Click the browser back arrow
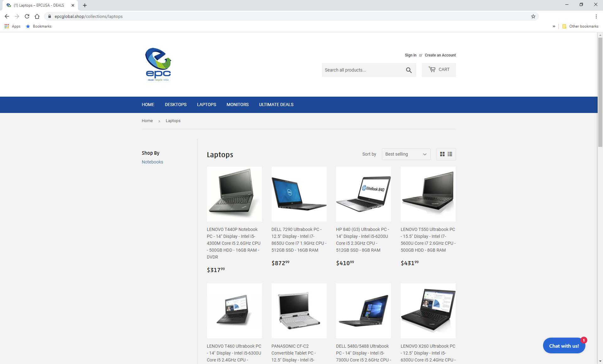 7,16
